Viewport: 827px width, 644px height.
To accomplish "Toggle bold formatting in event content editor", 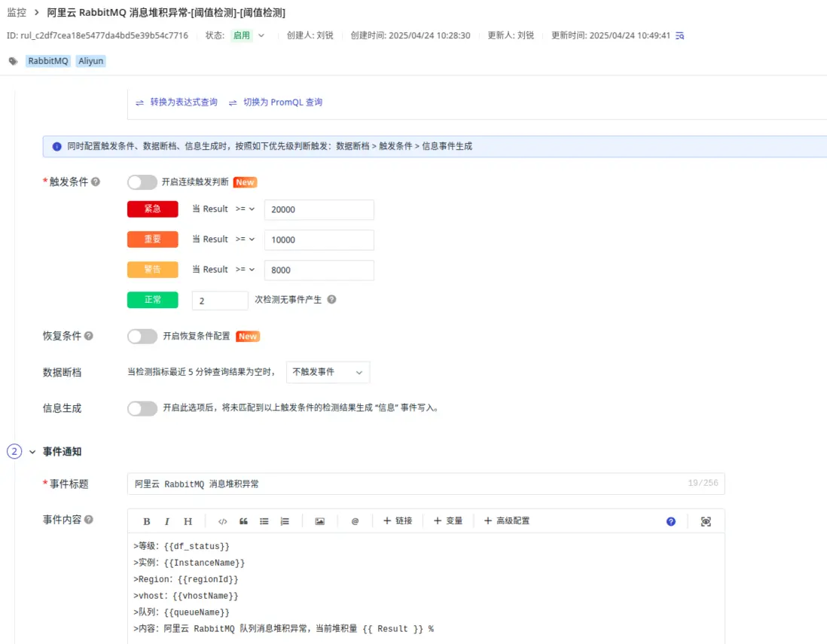I will tap(146, 520).
